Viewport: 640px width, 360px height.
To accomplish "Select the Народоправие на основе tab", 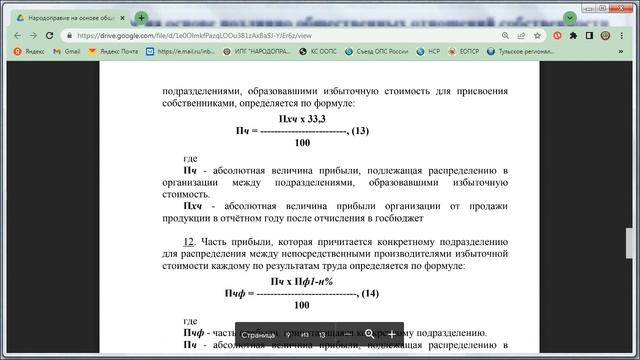I will tap(71, 18).
